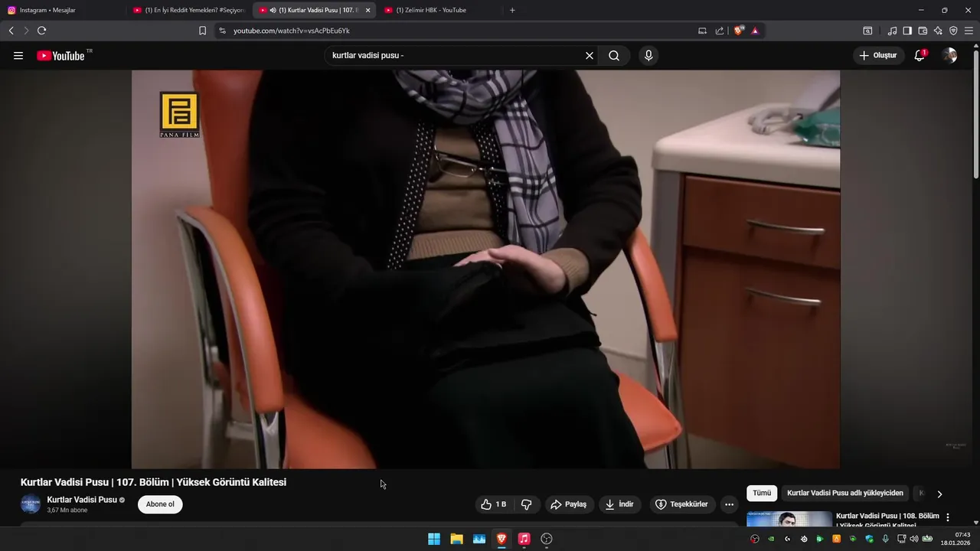The width and height of the screenshot is (980, 551).
Task: Open the Oluştur create menu
Action: pos(878,56)
